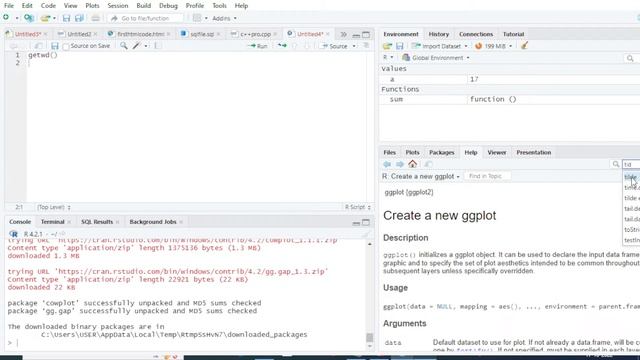640x360 pixels.
Task: Show more editor tabs with double-arrow
Action: [343, 34]
